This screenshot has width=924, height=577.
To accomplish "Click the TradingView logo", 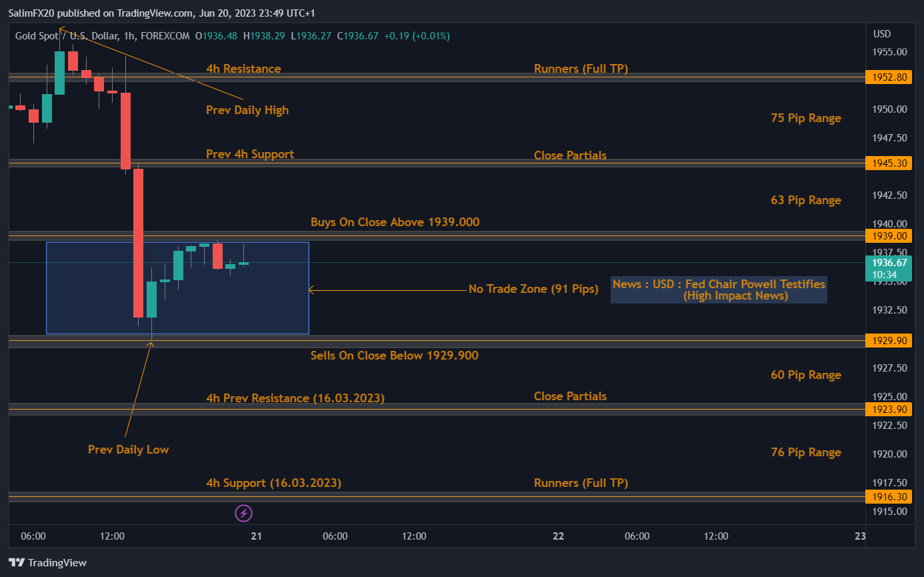I will (47, 562).
